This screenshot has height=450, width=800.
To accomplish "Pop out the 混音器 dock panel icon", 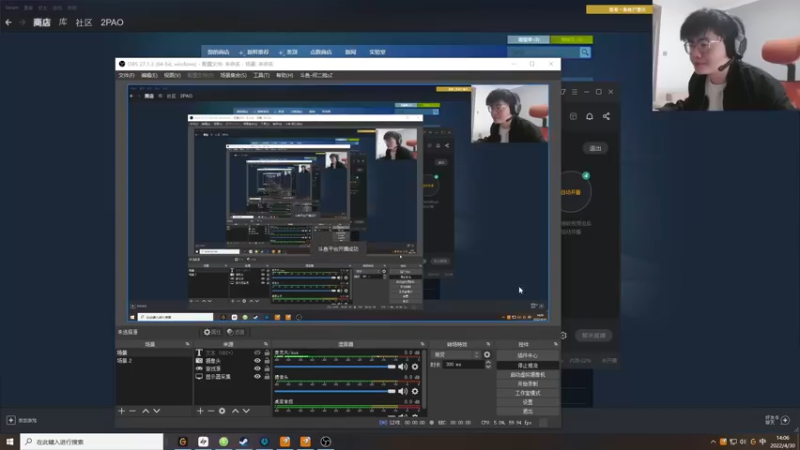I will click(422, 344).
